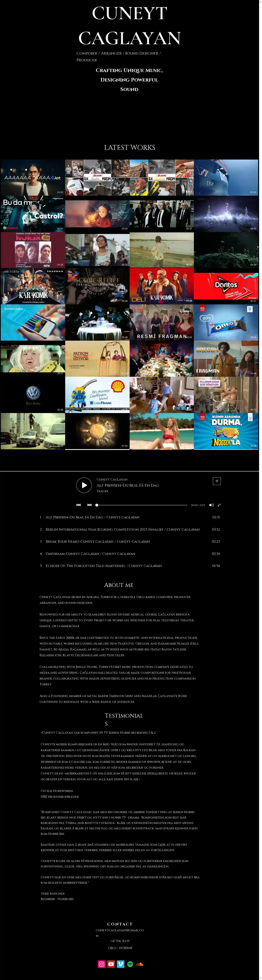The width and height of the screenshot is (262, 980).
Task: Play the Alf Prøysen track
Action: coord(84,485)
